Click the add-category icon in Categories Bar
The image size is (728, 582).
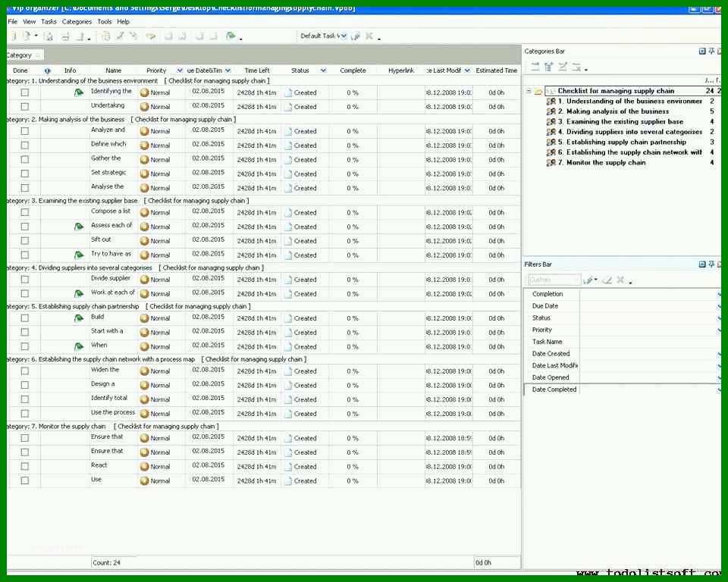(x=549, y=67)
